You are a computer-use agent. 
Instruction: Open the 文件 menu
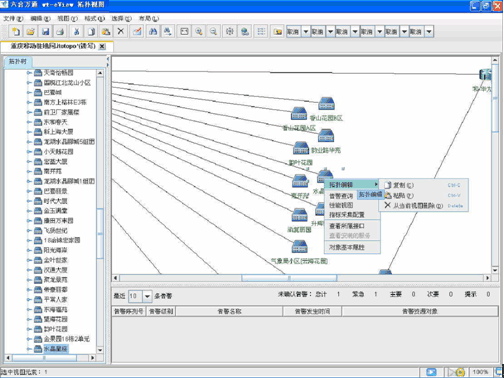pos(13,19)
